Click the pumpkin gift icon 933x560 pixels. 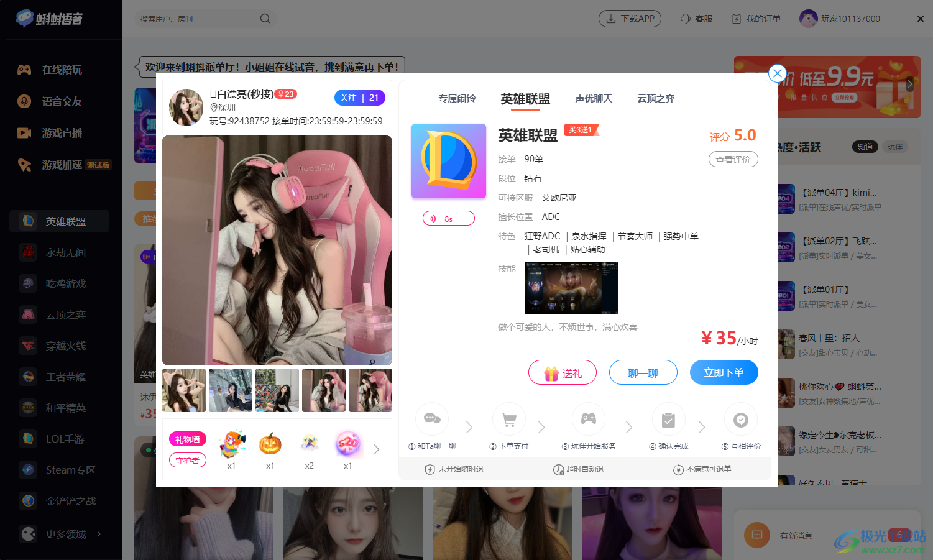(270, 444)
